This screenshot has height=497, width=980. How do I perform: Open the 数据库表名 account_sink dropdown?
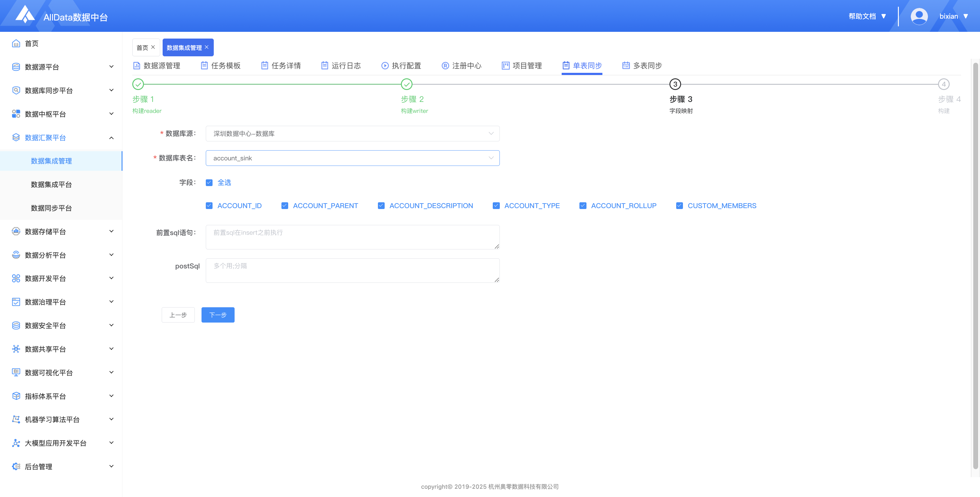[x=352, y=158]
